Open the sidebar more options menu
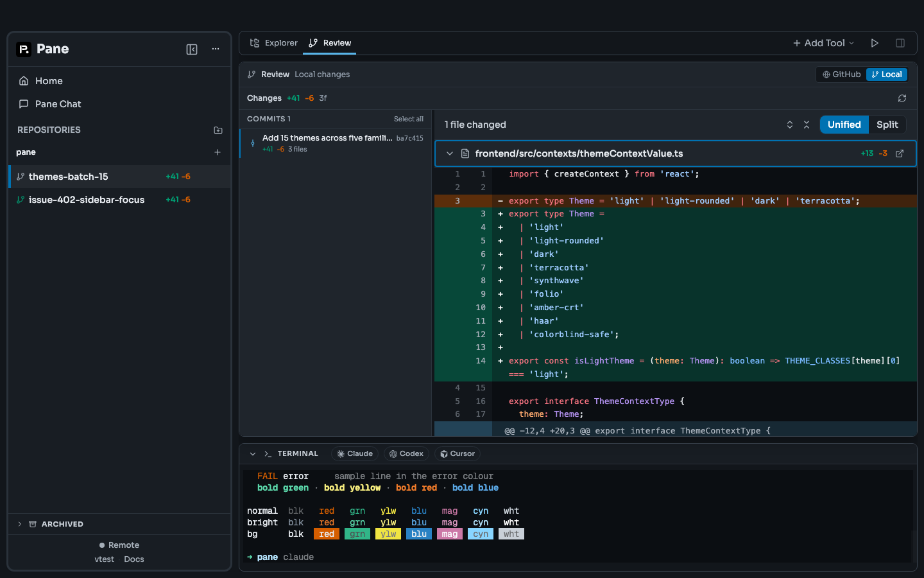 (216, 49)
